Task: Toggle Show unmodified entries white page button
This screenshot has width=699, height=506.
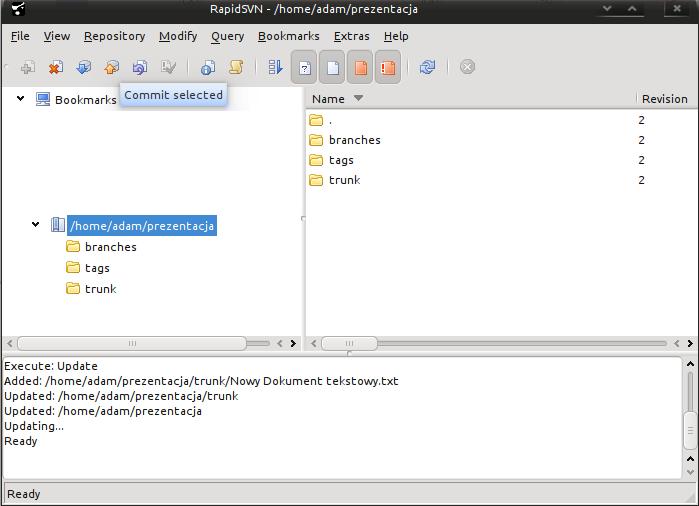Action: point(333,68)
